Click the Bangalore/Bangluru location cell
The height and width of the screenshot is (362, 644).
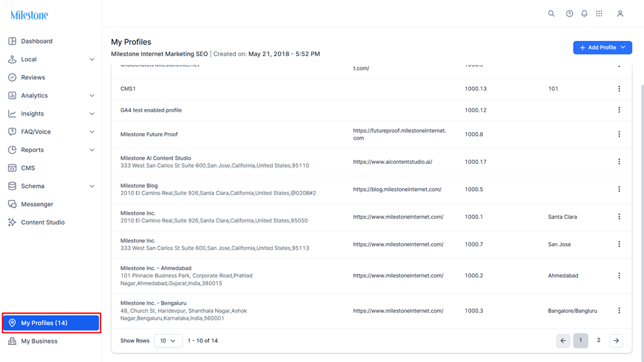coord(573,311)
